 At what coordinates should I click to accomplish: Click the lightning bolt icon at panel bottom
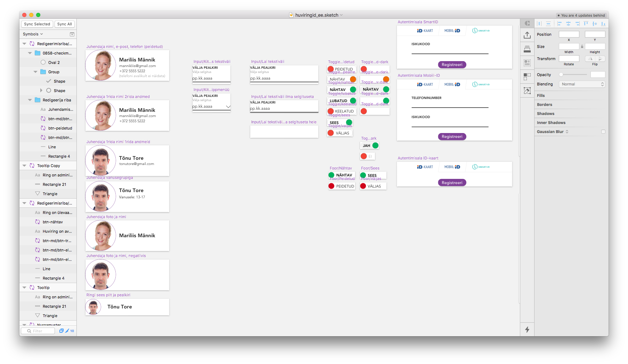tap(527, 329)
